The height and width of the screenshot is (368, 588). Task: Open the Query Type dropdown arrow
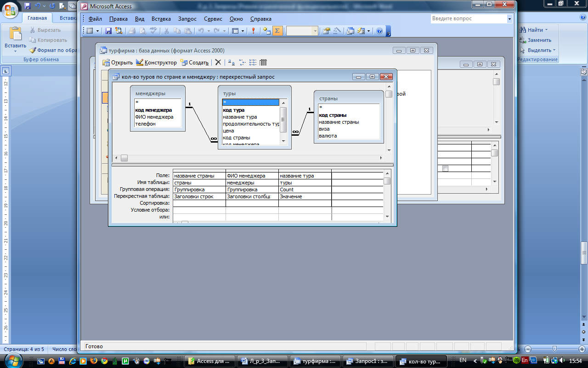[x=243, y=31]
